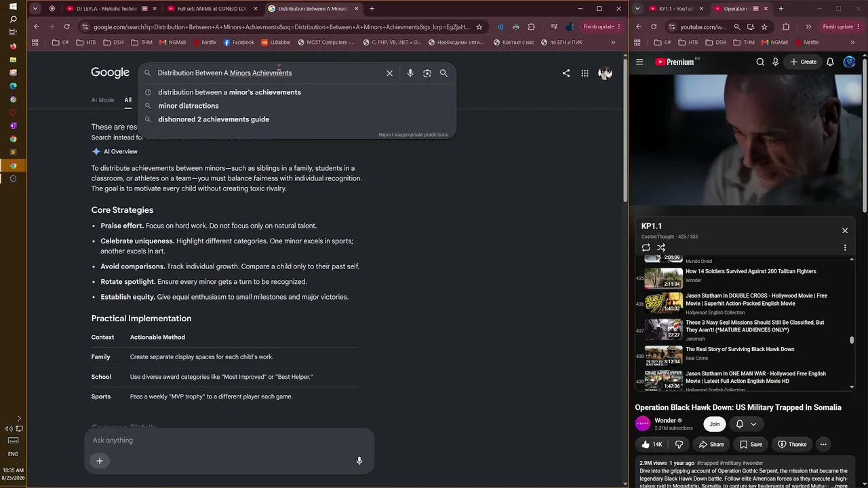This screenshot has height=488, width=868.
Task: Switch to Full set ANIME at CONEJO tab
Action: (212, 9)
